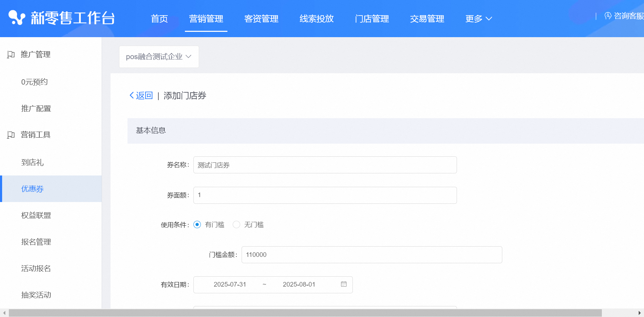Click the horizontal scrollbar at the bottom
Screen dimensions: 644x317
305,313
